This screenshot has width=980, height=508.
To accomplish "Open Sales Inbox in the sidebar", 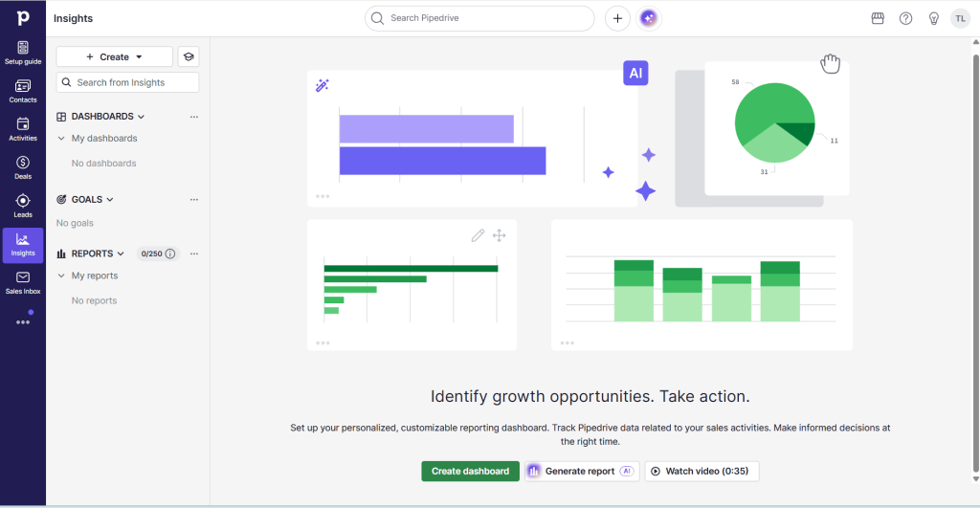I will 23,282.
